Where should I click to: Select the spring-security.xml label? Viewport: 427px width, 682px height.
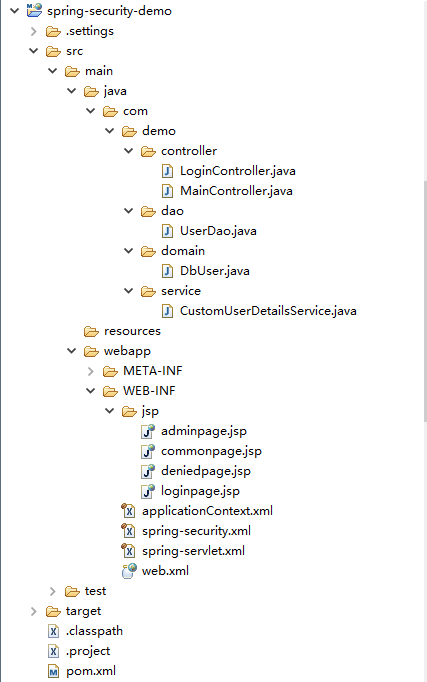197,531
